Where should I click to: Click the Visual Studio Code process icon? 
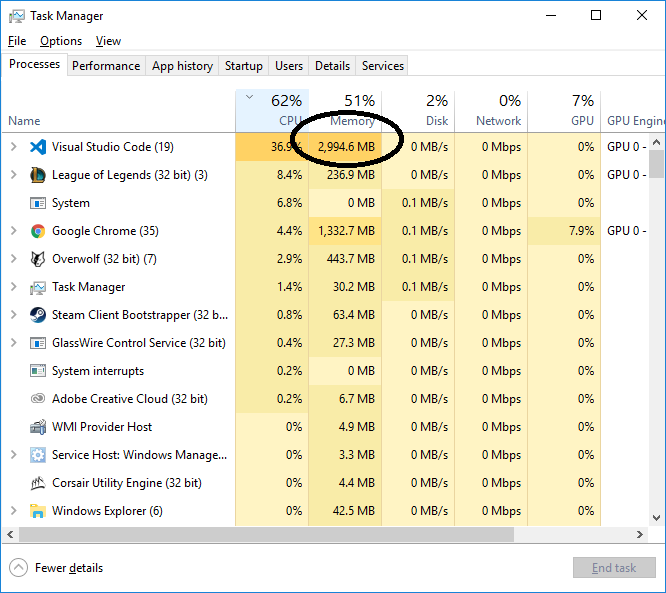pyautogui.click(x=38, y=147)
